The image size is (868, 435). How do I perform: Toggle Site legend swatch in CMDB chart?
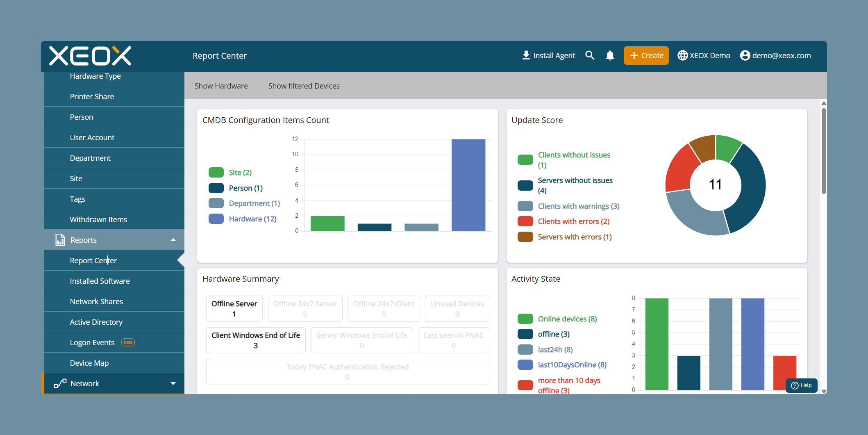[216, 173]
